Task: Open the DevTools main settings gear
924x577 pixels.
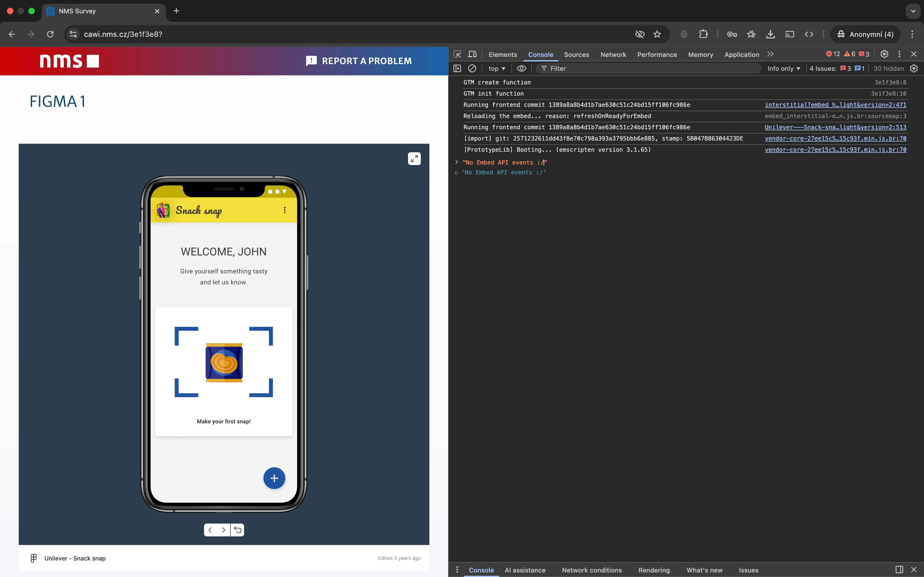Action: click(x=884, y=54)
